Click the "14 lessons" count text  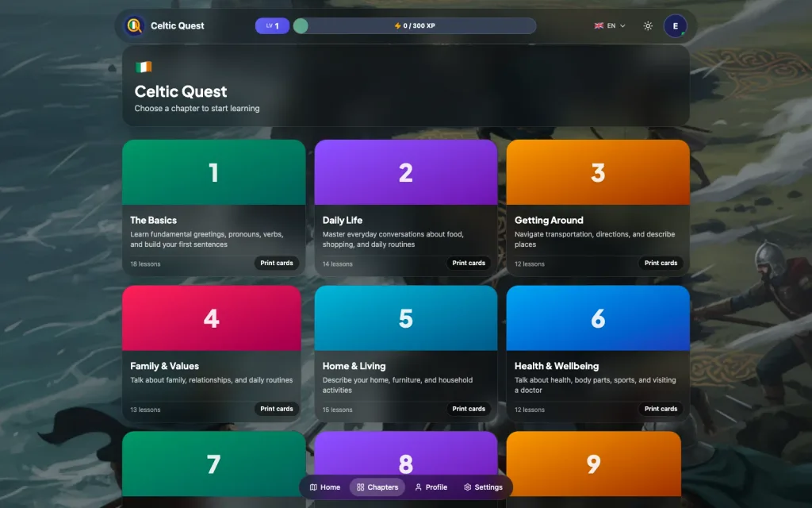point(338,264)
